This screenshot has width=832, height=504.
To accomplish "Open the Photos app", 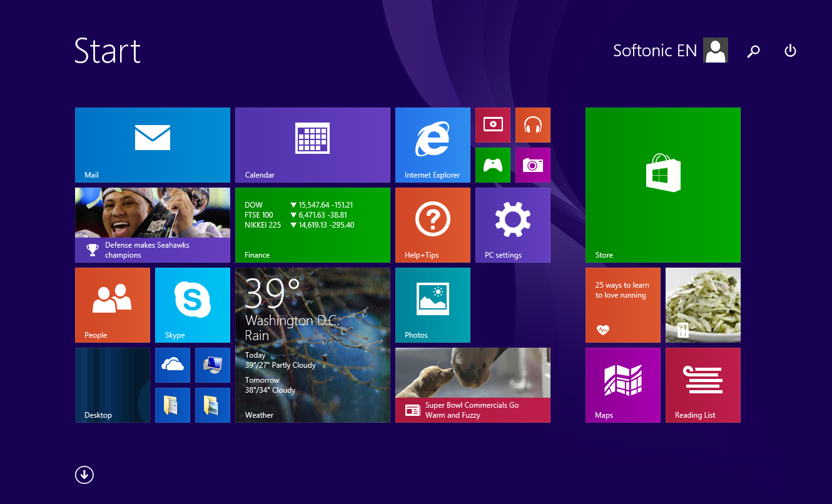I will point(432,305).
